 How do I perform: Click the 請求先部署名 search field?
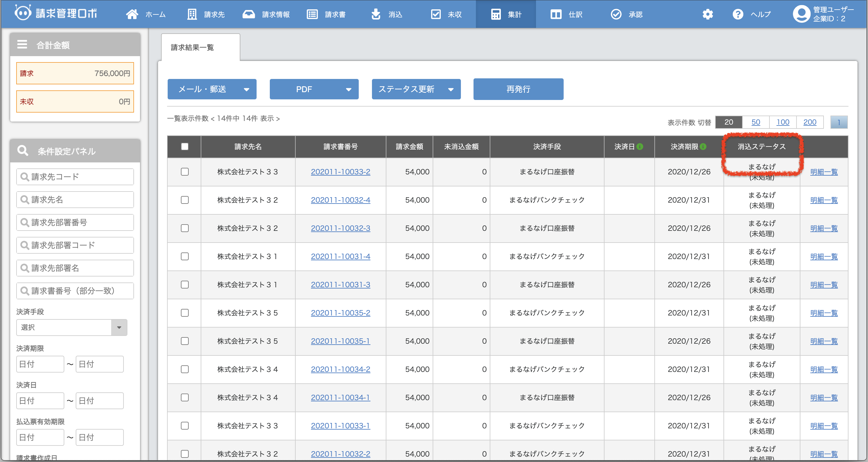(x=75, y=268)
